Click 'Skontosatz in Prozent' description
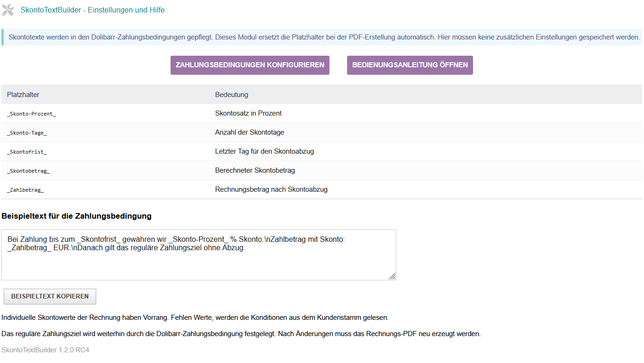This screenshot has height=363, width=644. click(x=249, y=113)
